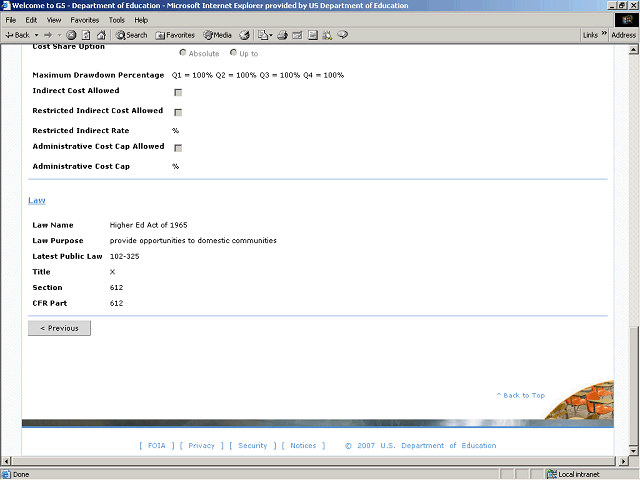Click the Refresh page icon
This screenshot has height=480, width=640.
(86, 35)
